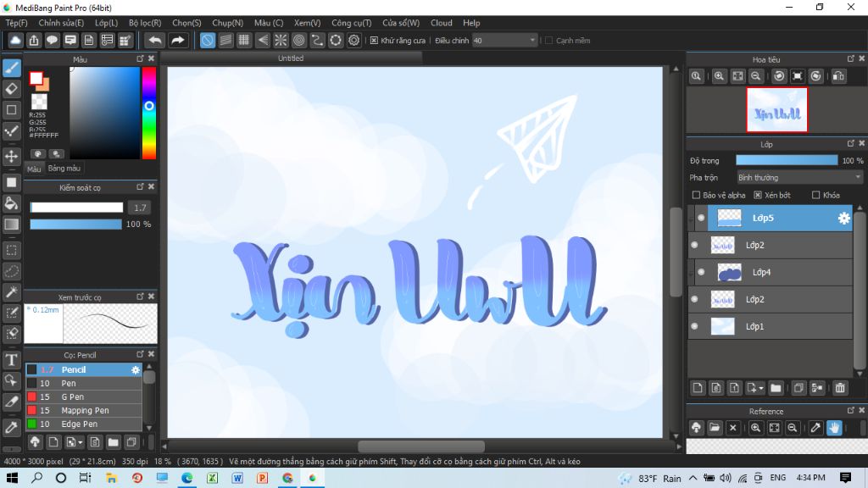This screenshot has height=488, width=868.
Task: Zoom in on the Navigator panel
Action: (x=719, y=76)
